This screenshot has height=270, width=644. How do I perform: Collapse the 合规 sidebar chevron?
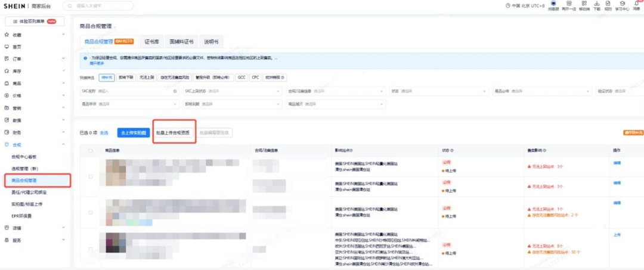click(63, 144)
